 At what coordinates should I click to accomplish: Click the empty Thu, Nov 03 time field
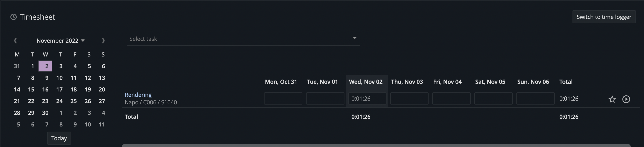click(409, 98)
